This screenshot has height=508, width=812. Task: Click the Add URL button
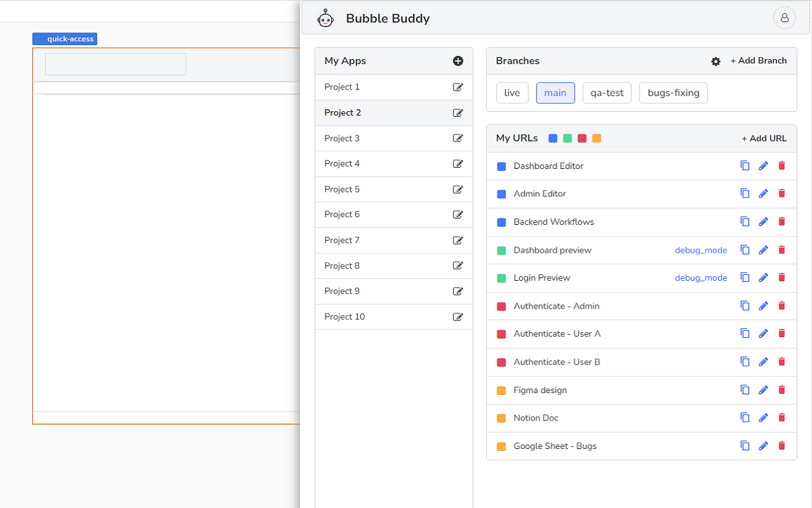(764, 138)
